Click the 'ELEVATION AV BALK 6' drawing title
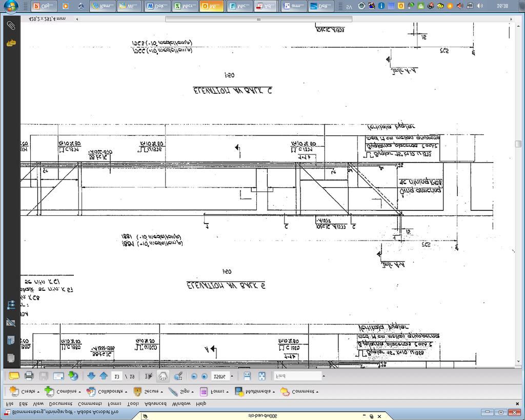Viewport: 525px width, 420px height. [x=232, y=90]
